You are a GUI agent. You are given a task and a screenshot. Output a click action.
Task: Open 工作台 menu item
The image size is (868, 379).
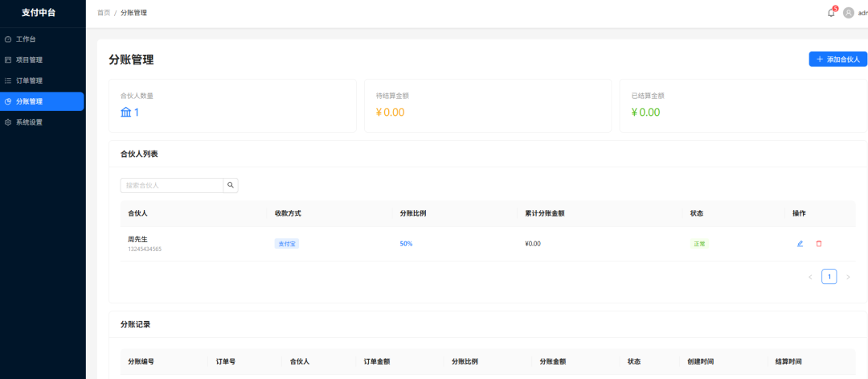[43, 39]
